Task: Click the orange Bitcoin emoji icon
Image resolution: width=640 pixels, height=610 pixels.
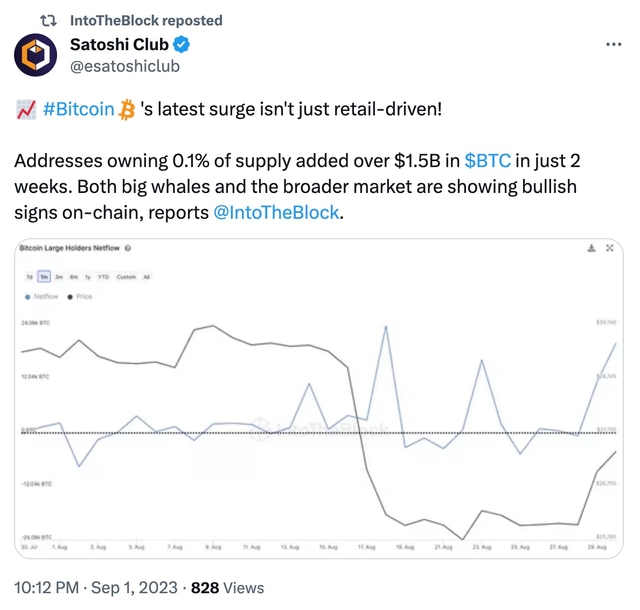Action: (127, 109)
